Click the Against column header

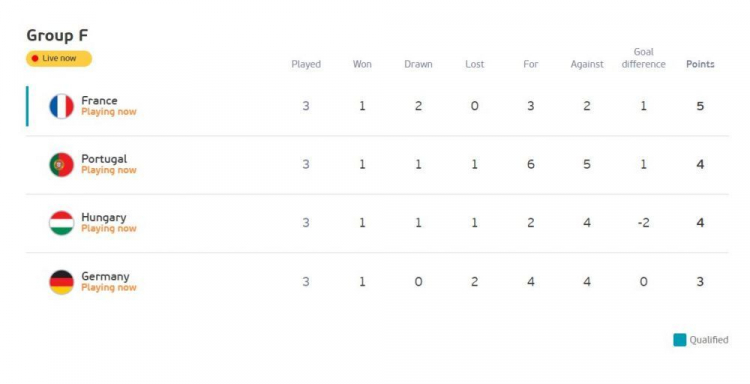[587, 64]
